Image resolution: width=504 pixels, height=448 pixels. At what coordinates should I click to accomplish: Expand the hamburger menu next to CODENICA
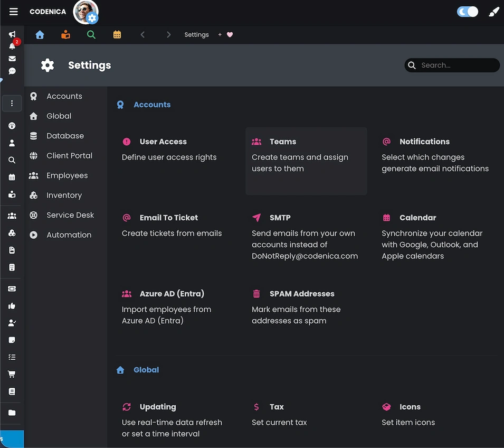pos(13,11)
